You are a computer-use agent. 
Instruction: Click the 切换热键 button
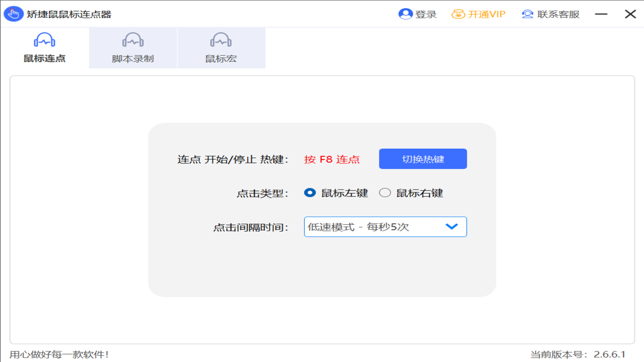[x=423, y=158]
